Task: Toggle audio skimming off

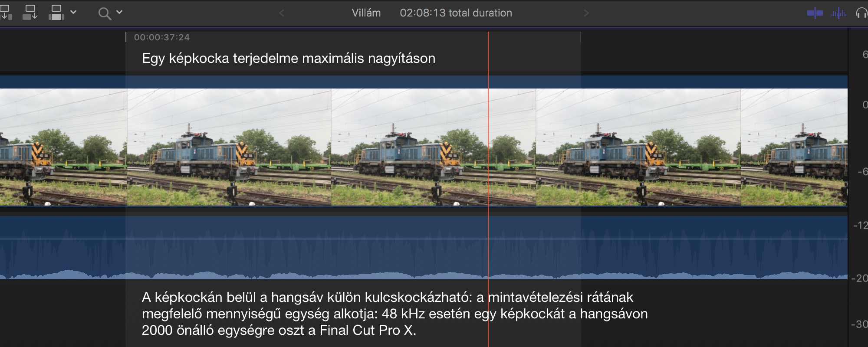Action: point(839,13)
